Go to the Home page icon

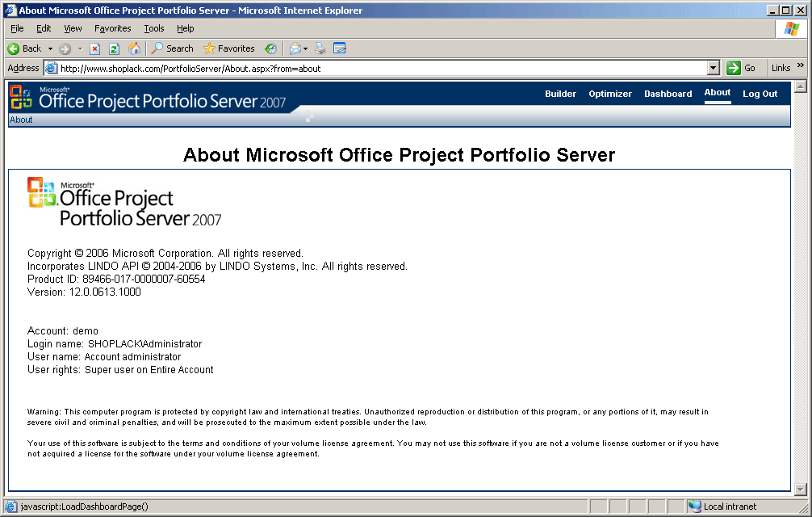(134, 48)
